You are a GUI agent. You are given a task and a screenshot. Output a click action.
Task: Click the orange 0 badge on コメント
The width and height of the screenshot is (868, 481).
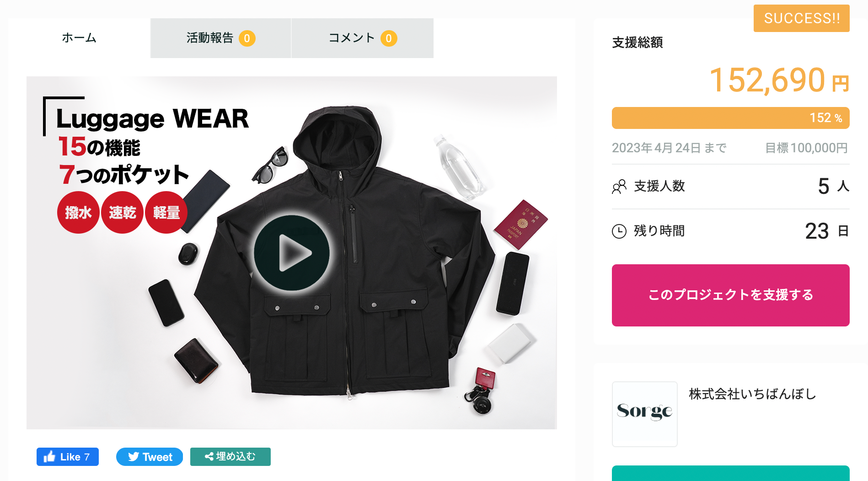tap(389, 38)
